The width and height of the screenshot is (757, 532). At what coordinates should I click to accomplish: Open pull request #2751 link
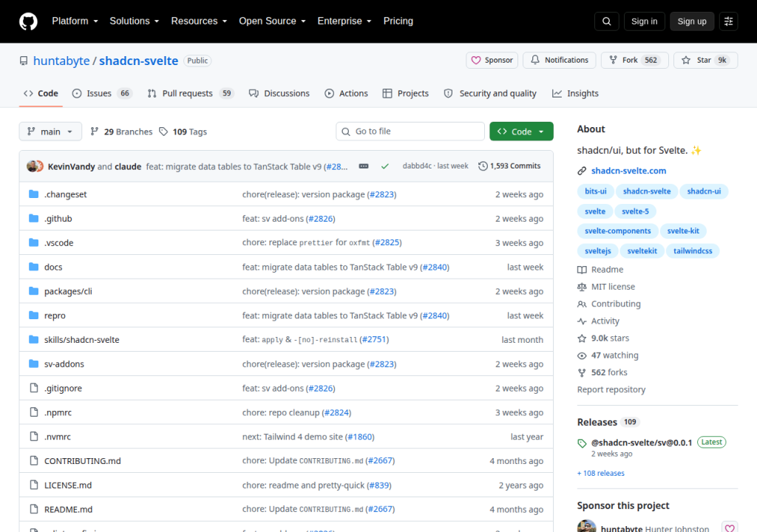point(374,339)
